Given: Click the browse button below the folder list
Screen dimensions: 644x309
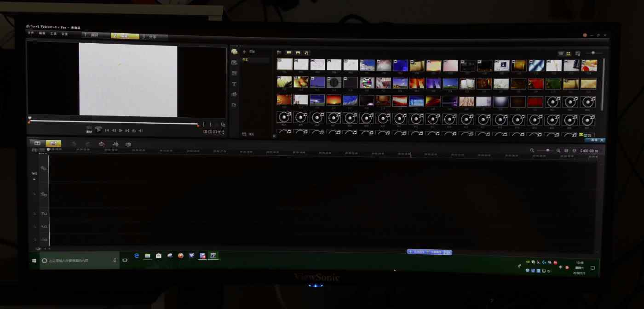Looking at the screenshot, I should 248,134.
